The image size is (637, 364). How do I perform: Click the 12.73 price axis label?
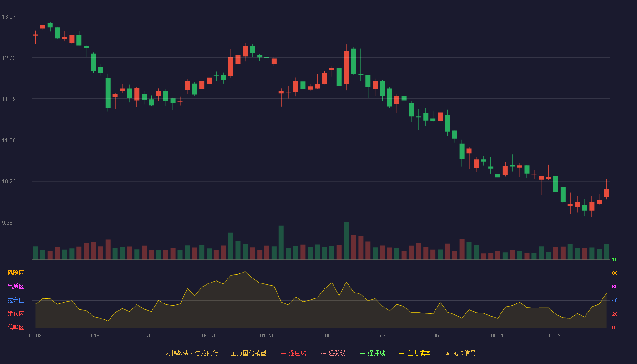click(9, 58)
